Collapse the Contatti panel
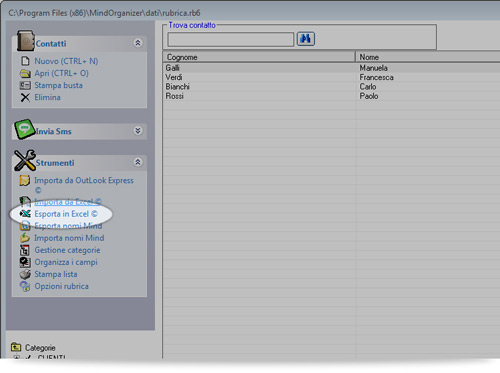This screenshot has width=500, height=373. 138,43
